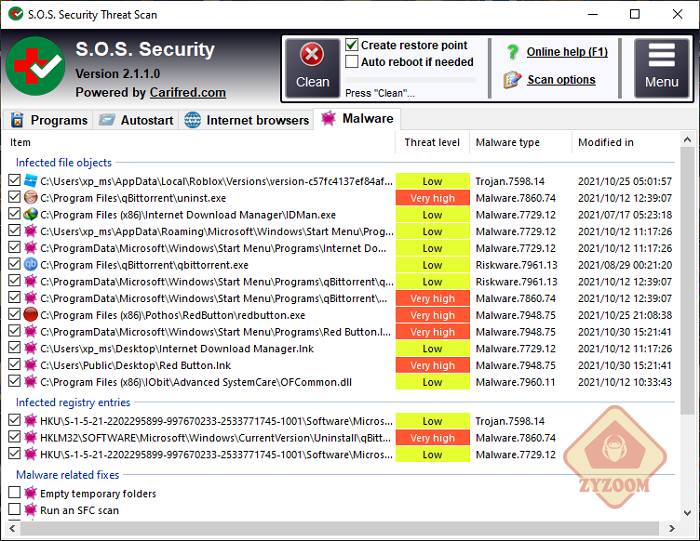Toggle Create restore point checkbox
This screenshot has height=541, width=700.
[x=352, y=45]
